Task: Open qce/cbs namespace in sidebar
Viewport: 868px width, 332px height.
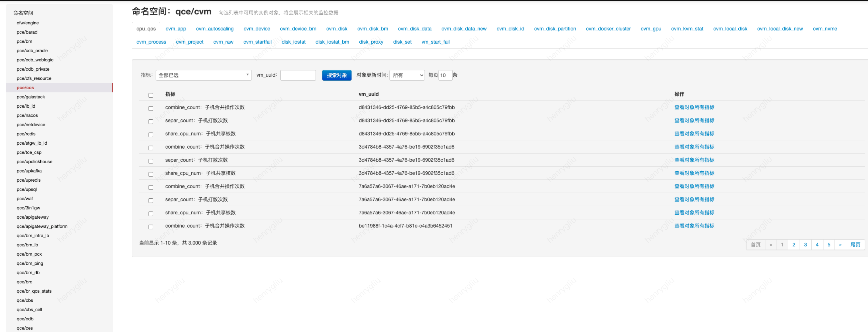Action: (x=25, y=300)
